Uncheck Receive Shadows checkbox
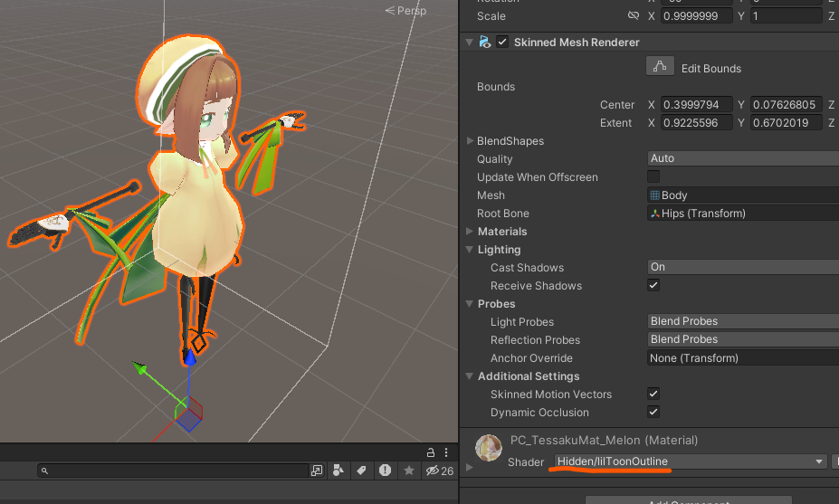 pos(653,285)
